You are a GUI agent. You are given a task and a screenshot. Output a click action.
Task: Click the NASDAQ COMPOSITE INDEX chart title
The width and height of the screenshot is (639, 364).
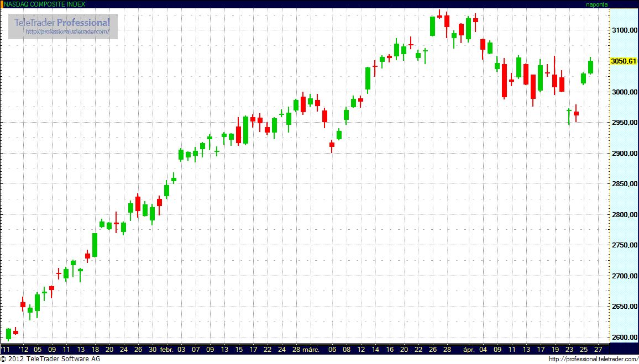45,4
